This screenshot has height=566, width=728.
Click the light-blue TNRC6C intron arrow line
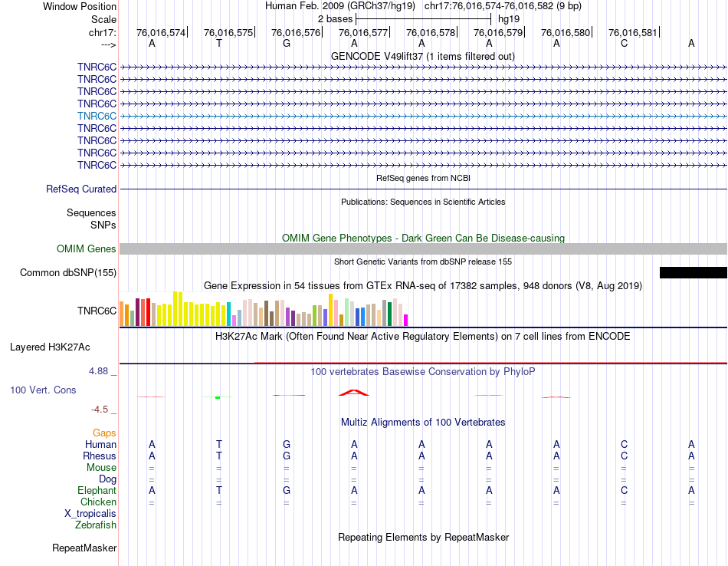pos(424,116)
